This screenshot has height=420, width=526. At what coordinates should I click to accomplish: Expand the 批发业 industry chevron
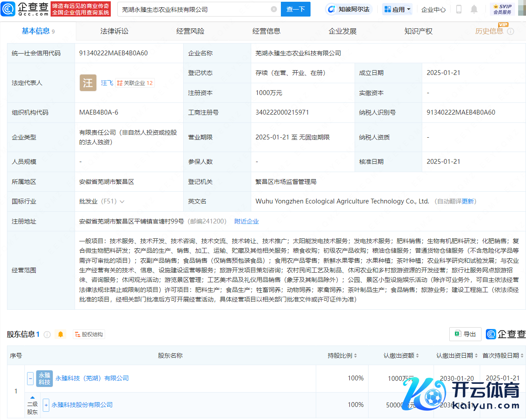tap(122, 202)
